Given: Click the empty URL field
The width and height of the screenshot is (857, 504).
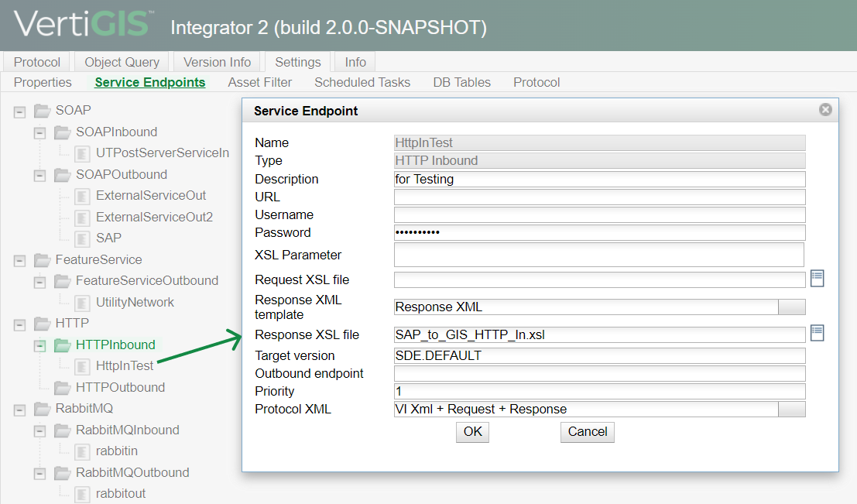Looking at the screenshot, I should [599, 197].
